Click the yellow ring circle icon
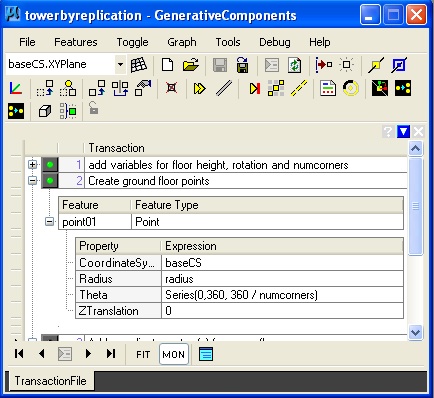The height and width of the screenshot is (398, 434). 350,89
